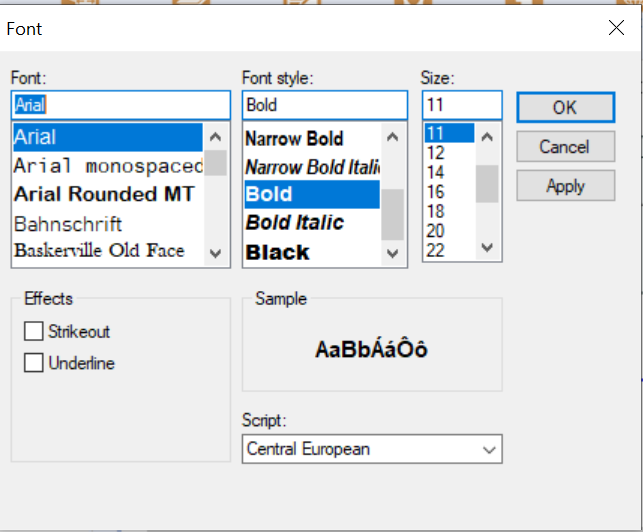Enable the Strikeout effect checkbox
This screenshot has width=643, height=532.
pyautogui.click(x=35, y=331)
